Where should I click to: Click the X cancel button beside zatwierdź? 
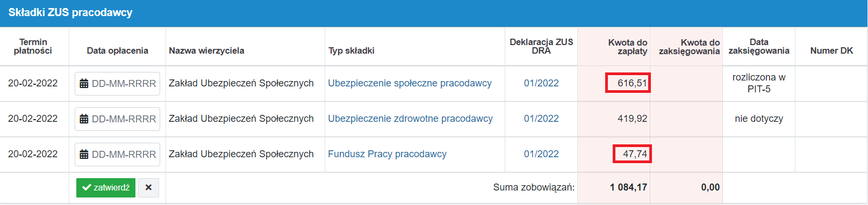[x=148, y=188]
